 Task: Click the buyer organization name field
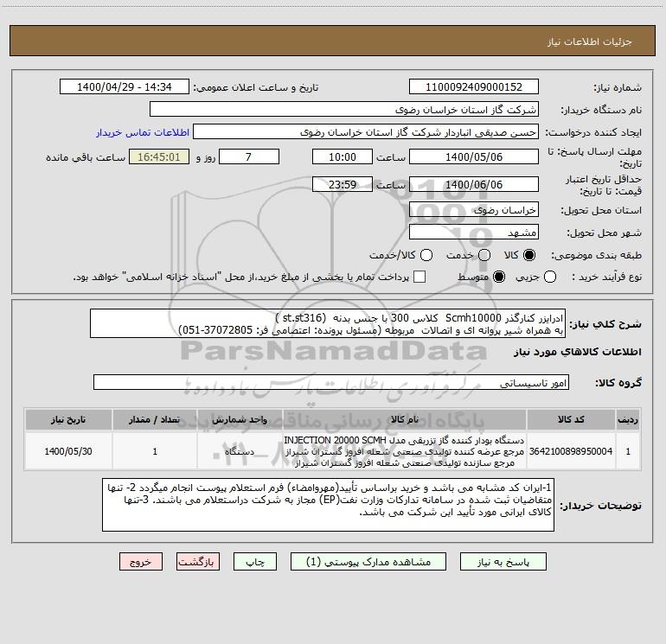(x=344, y=110)
